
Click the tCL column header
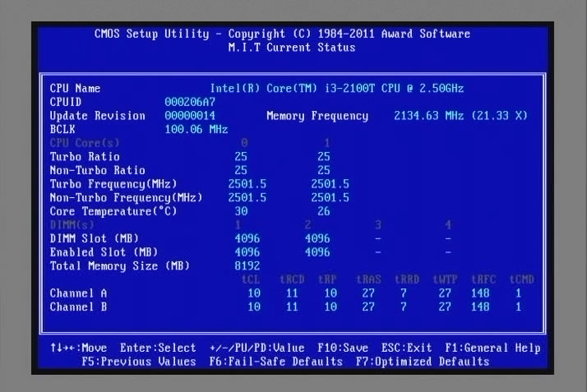251,279
